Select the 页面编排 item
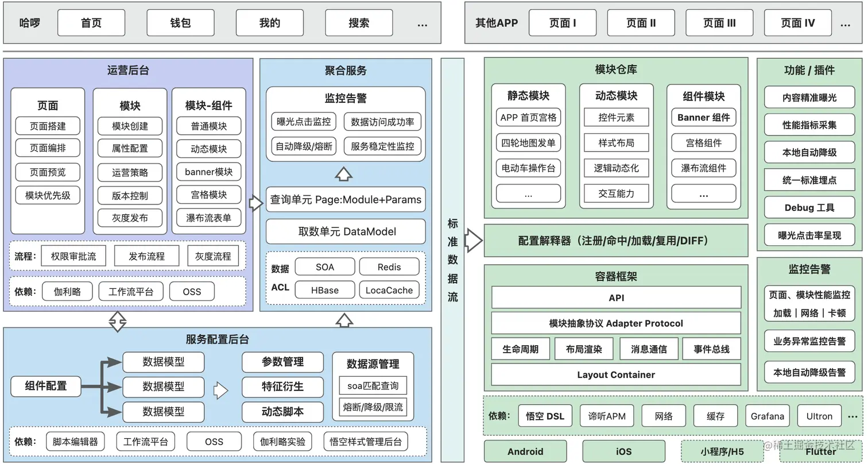 [x=48, y=148]
